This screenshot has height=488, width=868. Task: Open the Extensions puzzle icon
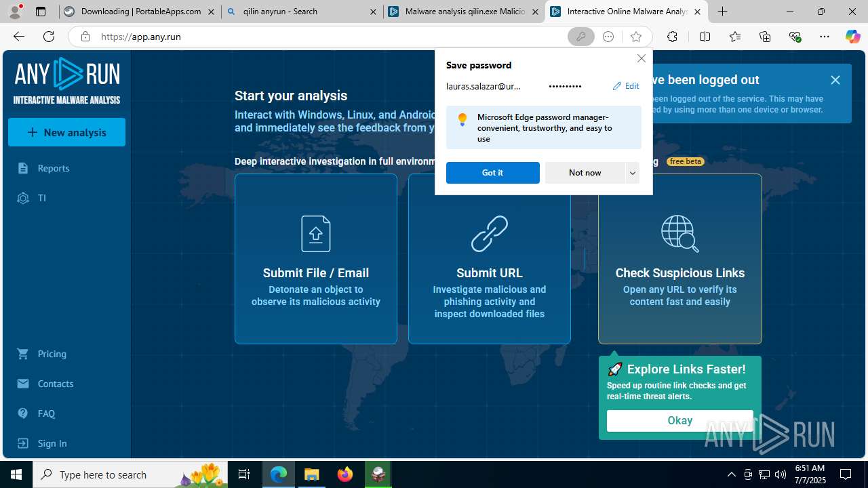[672, 37]
